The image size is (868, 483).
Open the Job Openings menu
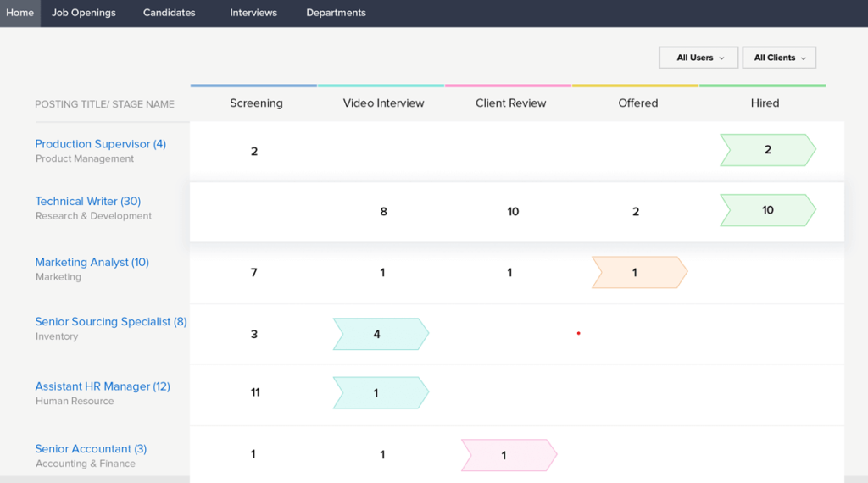click(84, 13)
